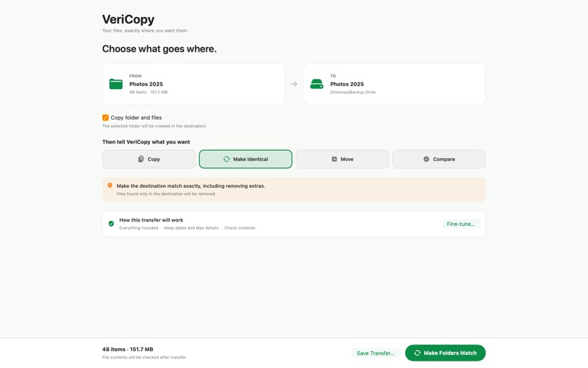Image resolution: width=588 pixels, height=368 pixels.
Task: Click 'The selected folder will be created' note
Action: click(x=154, y=126)
